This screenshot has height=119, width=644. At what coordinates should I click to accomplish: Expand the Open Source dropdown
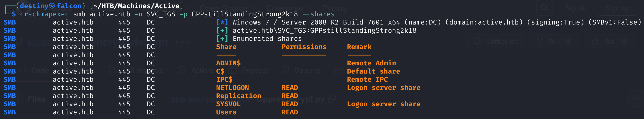(x=254, y=8)
